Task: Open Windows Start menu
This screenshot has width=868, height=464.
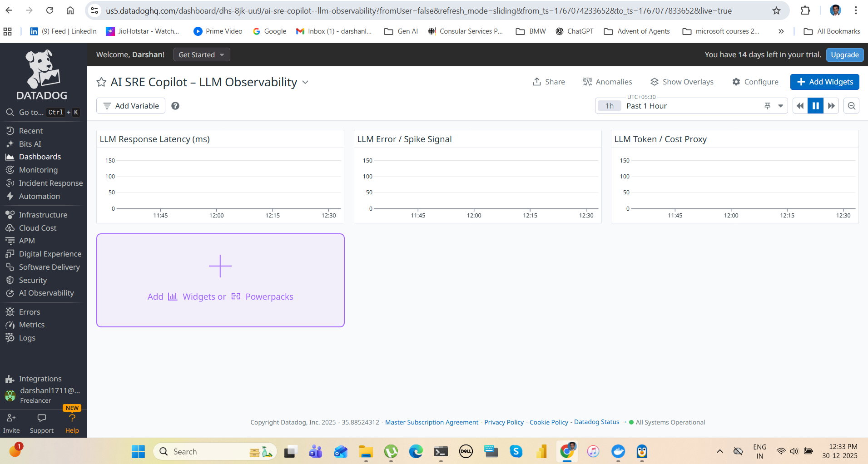Action: [x=138, y=451]
